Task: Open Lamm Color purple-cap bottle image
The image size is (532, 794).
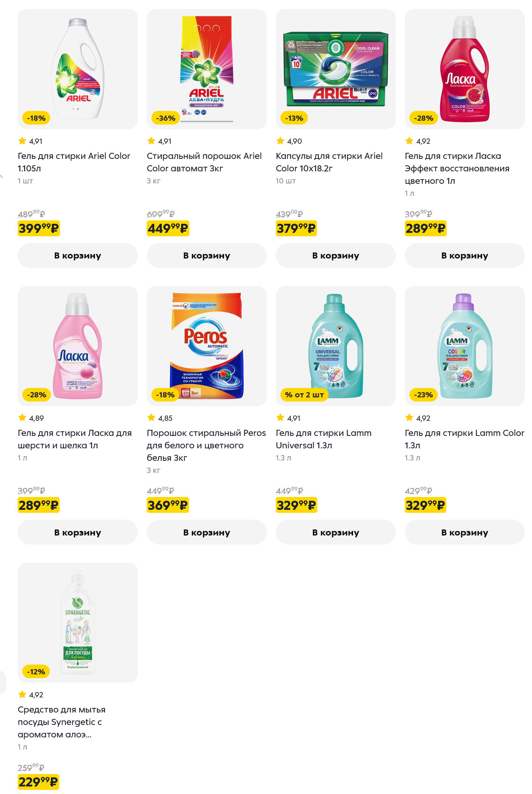Action: click(464, 345)
